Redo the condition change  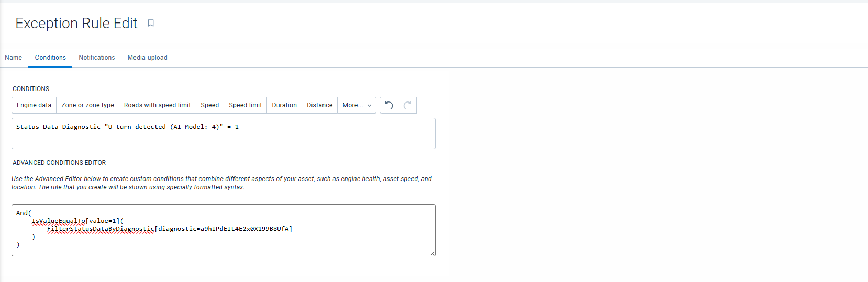[x=407, y=105]
